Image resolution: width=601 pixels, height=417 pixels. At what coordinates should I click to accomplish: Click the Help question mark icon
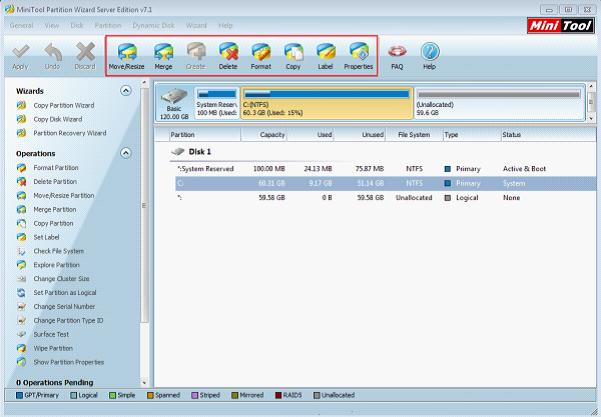click(430, 52)
